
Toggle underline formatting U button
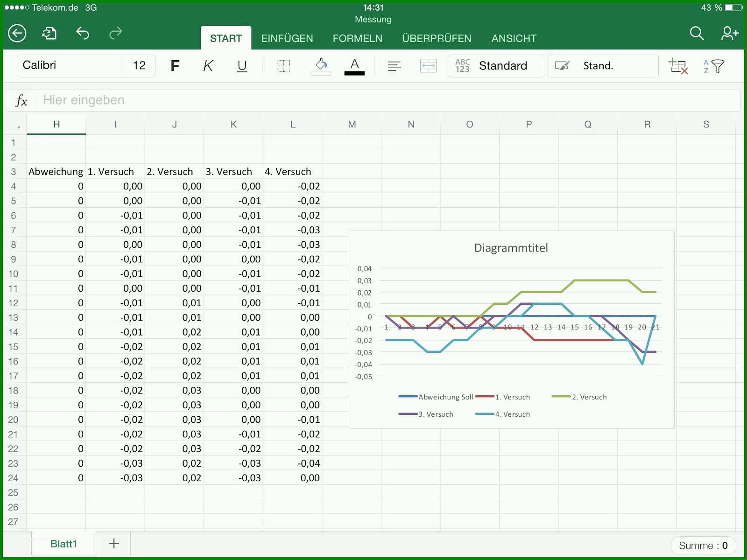pyautogui.click(x=242, y=66)
